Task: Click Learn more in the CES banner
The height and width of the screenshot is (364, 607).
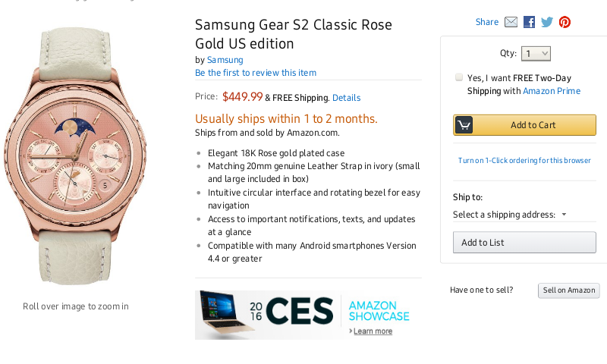Action: point(373,331)
